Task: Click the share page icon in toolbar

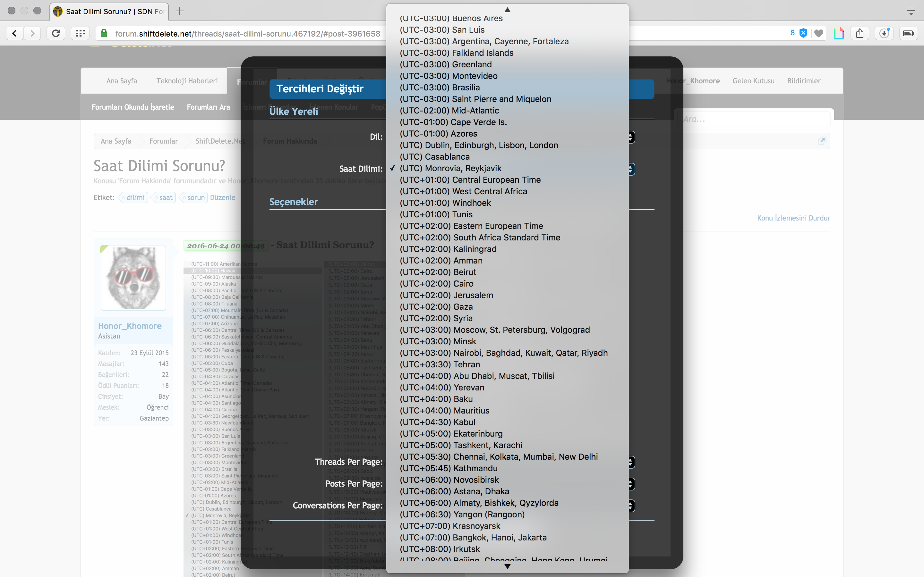Action: (860, 34)
